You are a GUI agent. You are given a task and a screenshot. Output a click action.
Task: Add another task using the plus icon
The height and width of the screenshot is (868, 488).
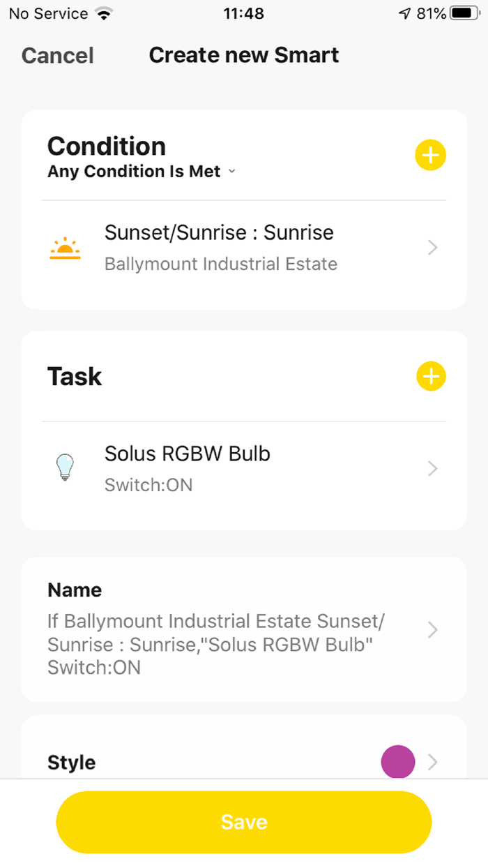(430, 376)
